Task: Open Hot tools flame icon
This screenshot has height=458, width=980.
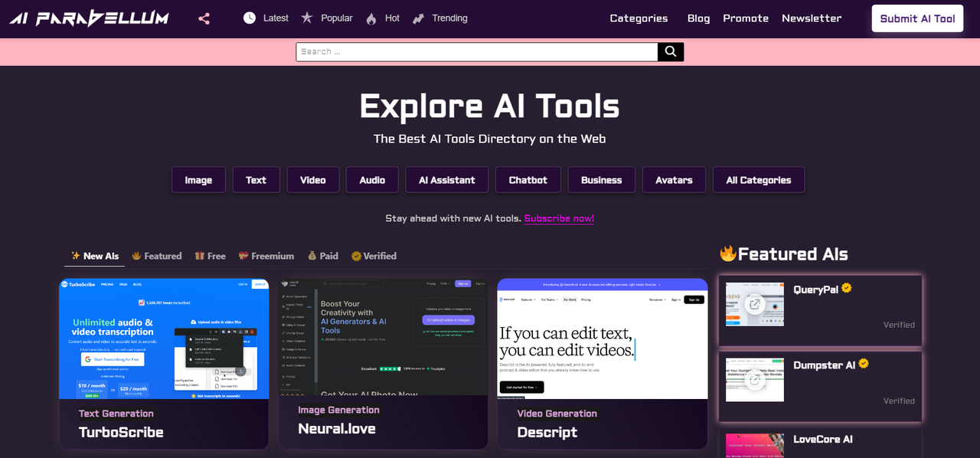Action: [371, 18]
